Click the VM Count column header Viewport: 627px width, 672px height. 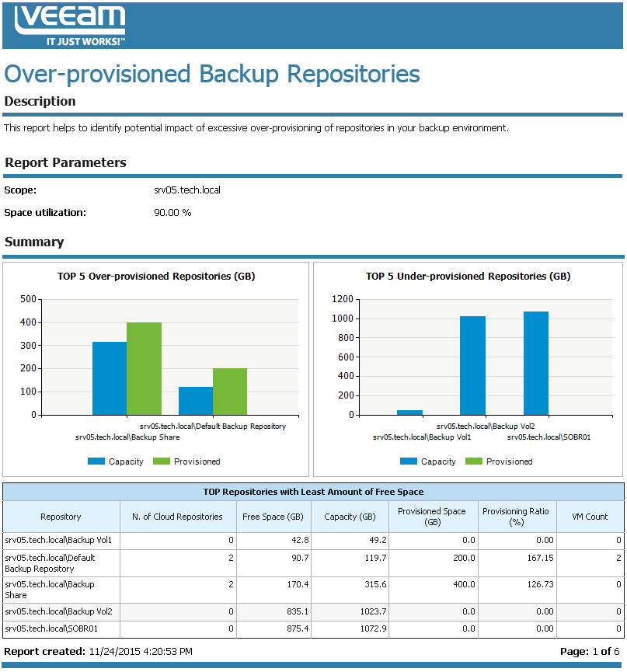click(590, 517)
